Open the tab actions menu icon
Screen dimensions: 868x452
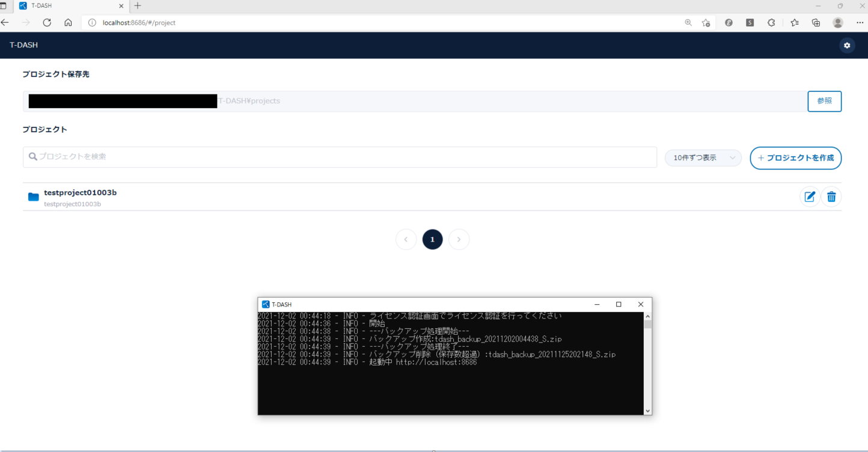3,5
